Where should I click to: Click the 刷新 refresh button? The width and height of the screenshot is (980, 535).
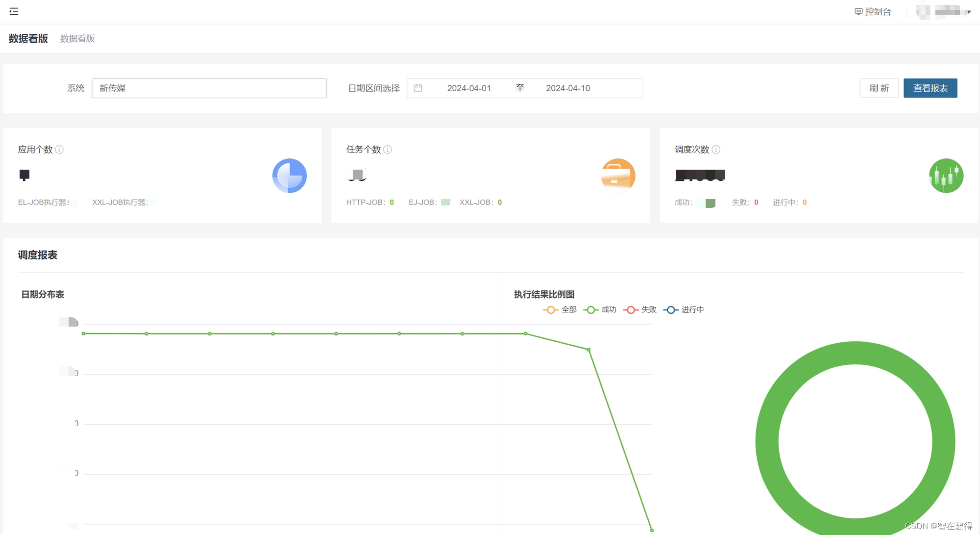tap(879, 88)
